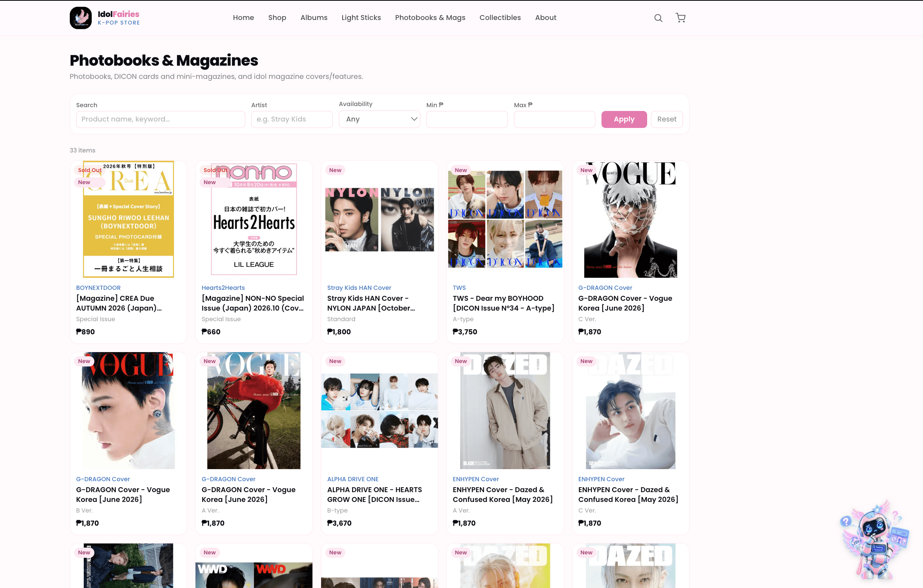The width and height of the screenshot is (923, 588).
Task: Focus the Artist filter field
Action: coord(292,119)
